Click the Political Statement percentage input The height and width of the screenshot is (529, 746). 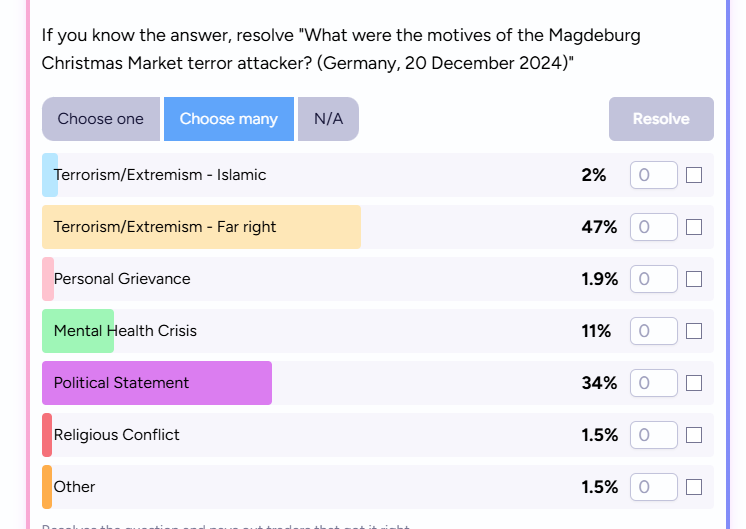[653, 383]
